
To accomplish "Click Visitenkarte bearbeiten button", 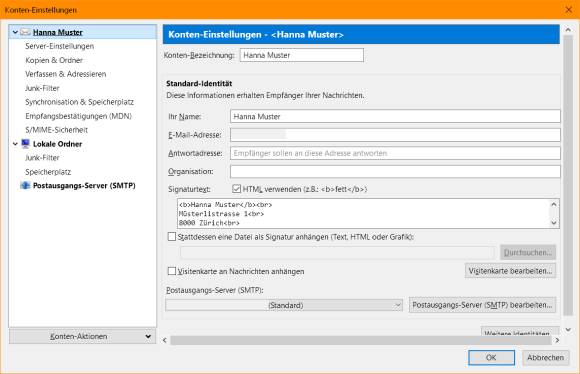I will pos(510,271).
